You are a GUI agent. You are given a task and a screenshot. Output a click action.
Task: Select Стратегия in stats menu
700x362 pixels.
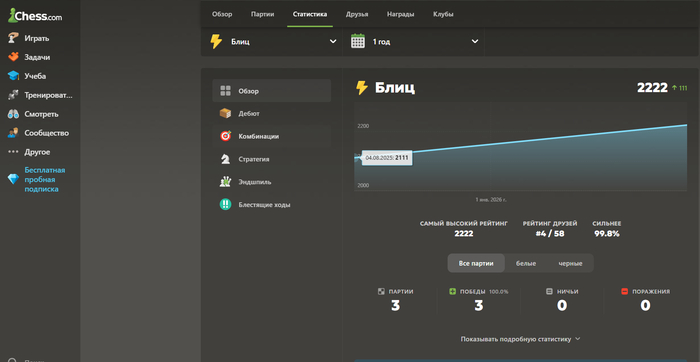(272, 159)
